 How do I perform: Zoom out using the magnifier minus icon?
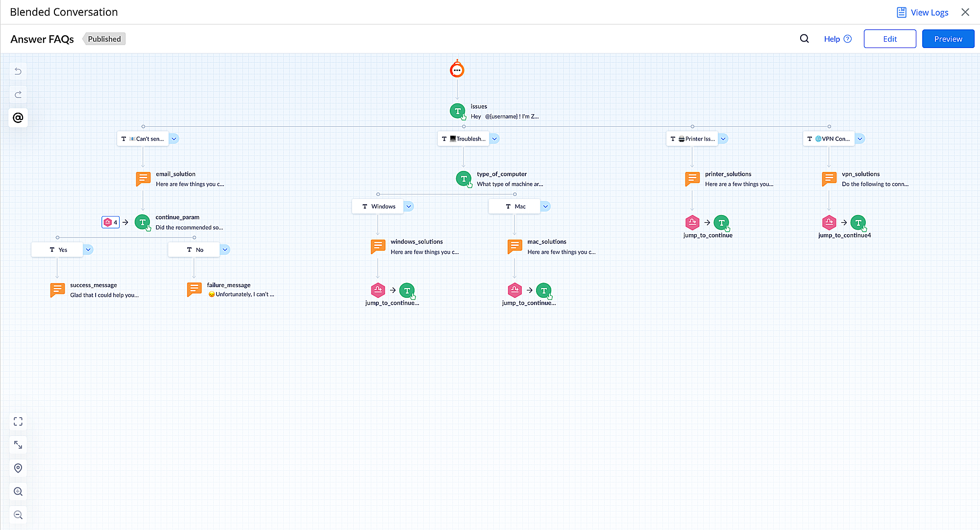pos(18,515)
